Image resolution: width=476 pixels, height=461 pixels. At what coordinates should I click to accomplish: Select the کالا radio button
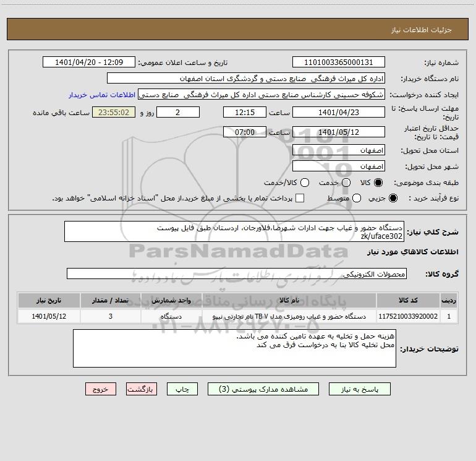point(378,183)
